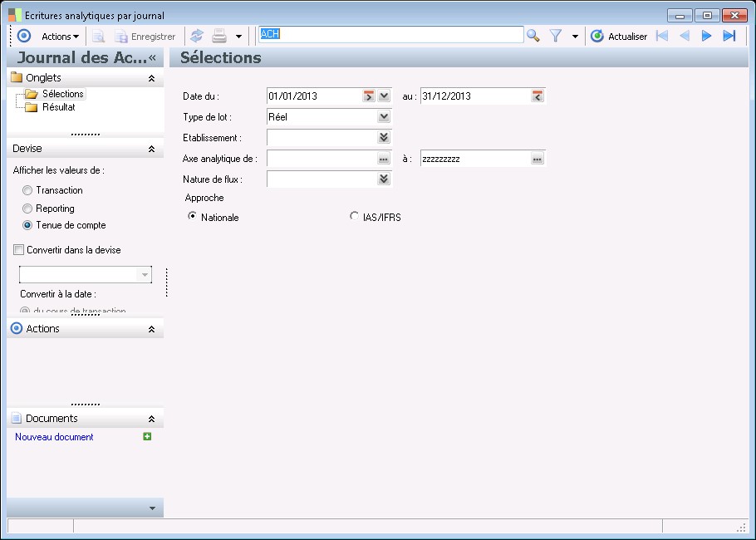Image resolution: width=756 pixels, height=540 pixels.
Task: Go to first record icon
Action: (662, 36)
